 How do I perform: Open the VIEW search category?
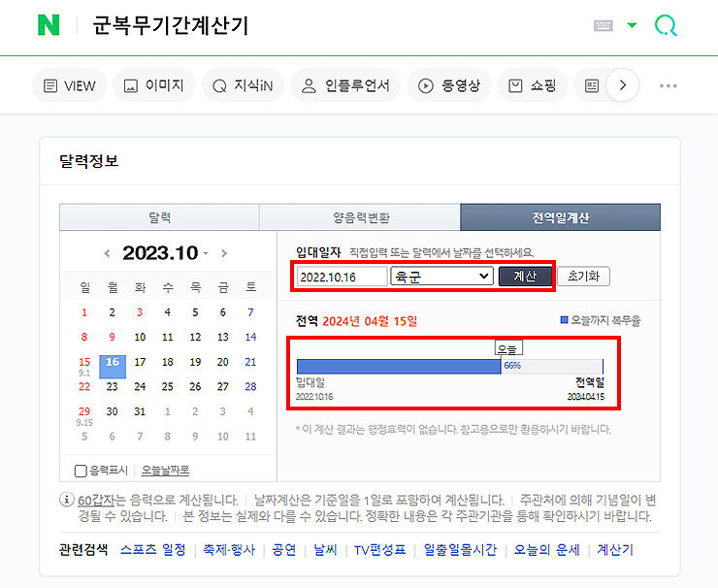tap(70, 85)
